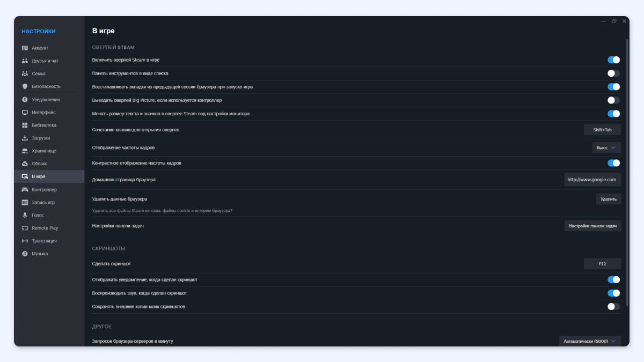Click the СКРИНШОТЫ section heading
The height and width of the screenshot is (362, 644).
click(108, 249)
